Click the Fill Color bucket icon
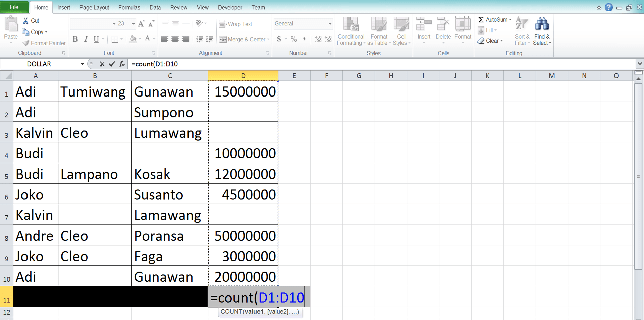This screenshot has height=320, width=644. [x=133, y=39]
